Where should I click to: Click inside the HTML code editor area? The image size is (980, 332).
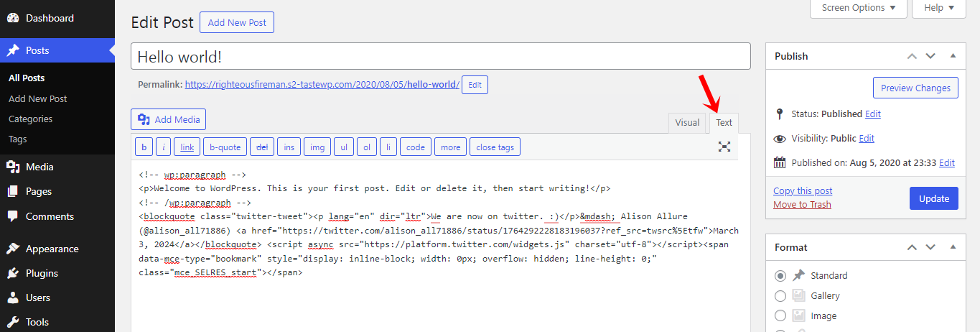tap(441, 244)
